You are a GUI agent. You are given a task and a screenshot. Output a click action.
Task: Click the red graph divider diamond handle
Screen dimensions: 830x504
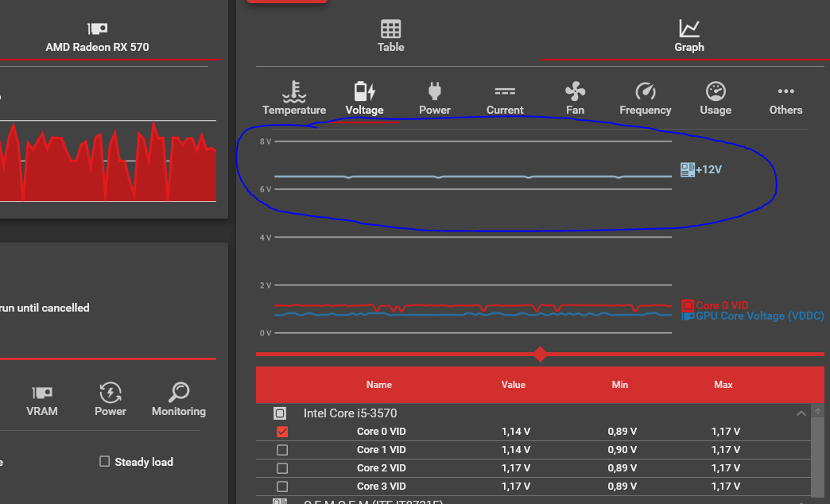pyautogui.click(x=540, y=355)
